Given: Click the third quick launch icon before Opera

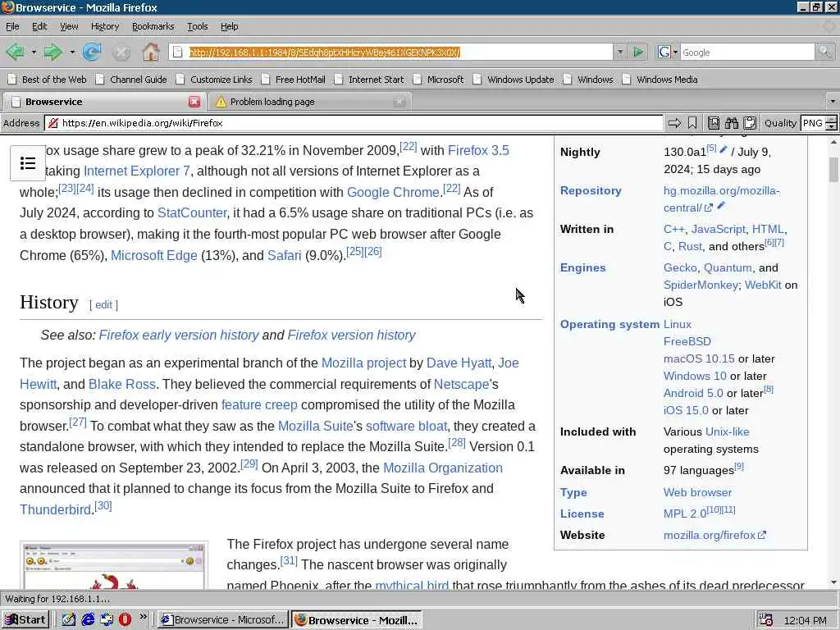Looking at the screenshot, I should click(107, 619).
